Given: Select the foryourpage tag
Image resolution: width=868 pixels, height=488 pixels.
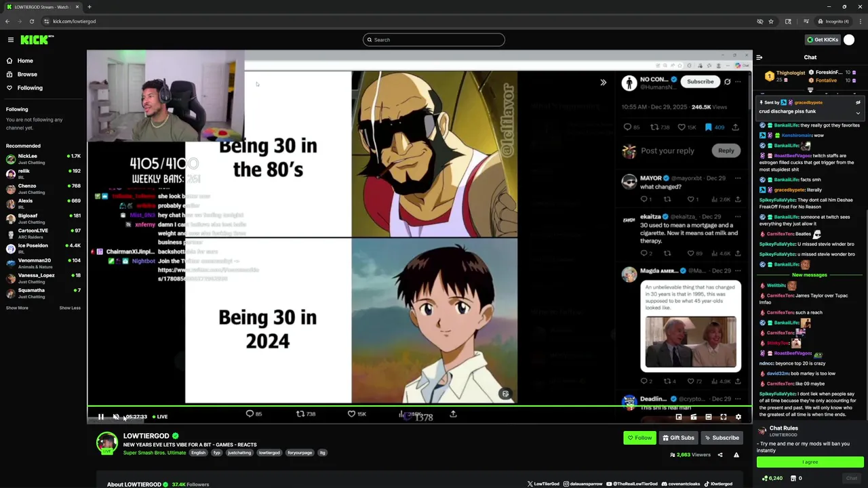Looking at the screenshot, I should (x=299, y=453).
